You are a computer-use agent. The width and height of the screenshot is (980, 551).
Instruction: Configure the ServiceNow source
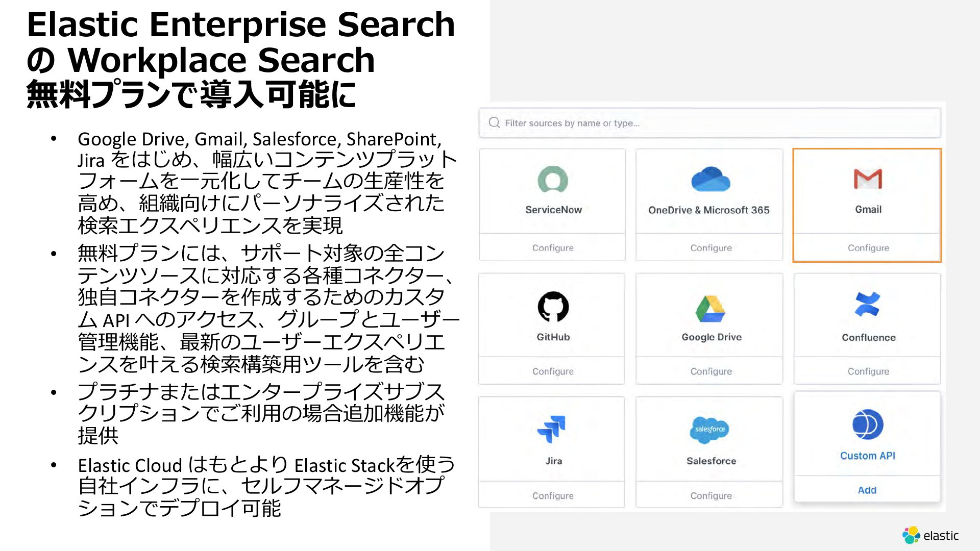pos(553,248)
